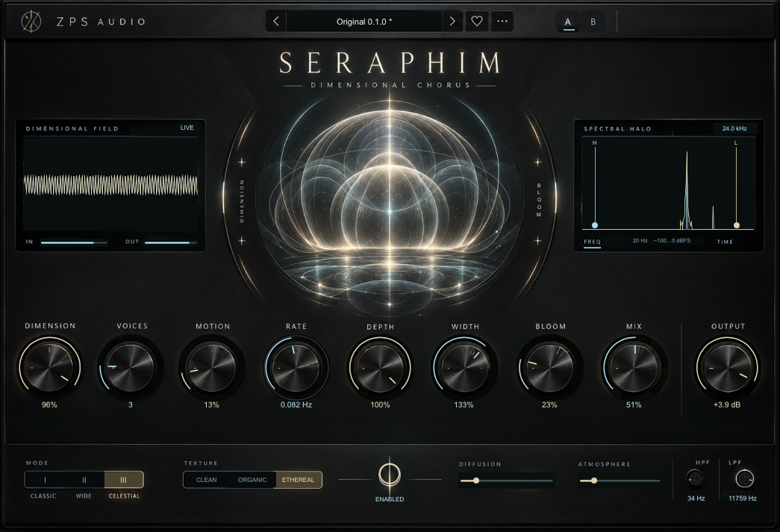Viewport: 780px width, 532px height.
Task: Click the -100...0 dBFS range readout
Action: 672,241
